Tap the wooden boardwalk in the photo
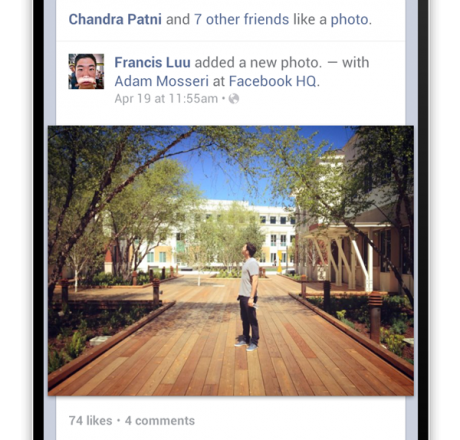This screenshot has height=440, width=460. click(x=233, y=353)
